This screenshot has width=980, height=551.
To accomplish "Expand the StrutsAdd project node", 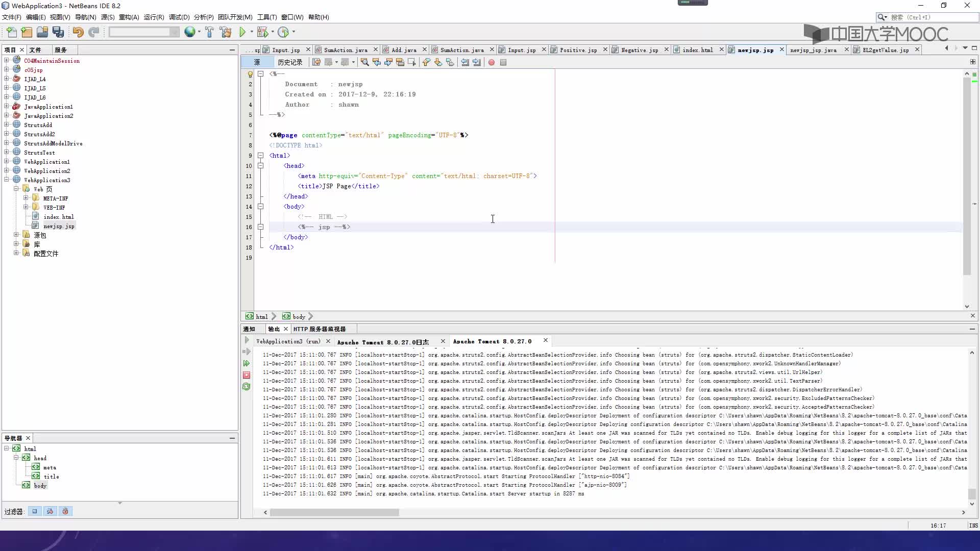I will [x=7, y=125].
